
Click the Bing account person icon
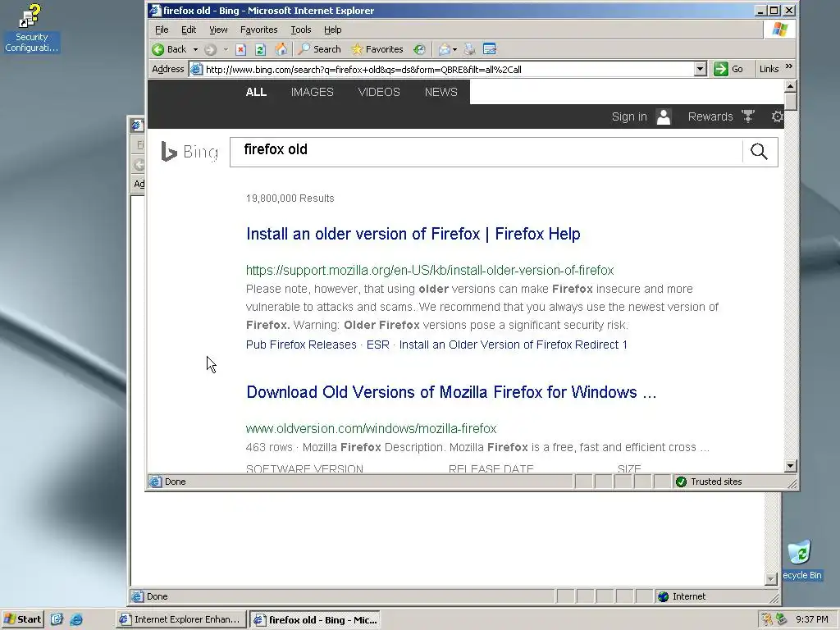pyautogui.click(x=663, y=116)
